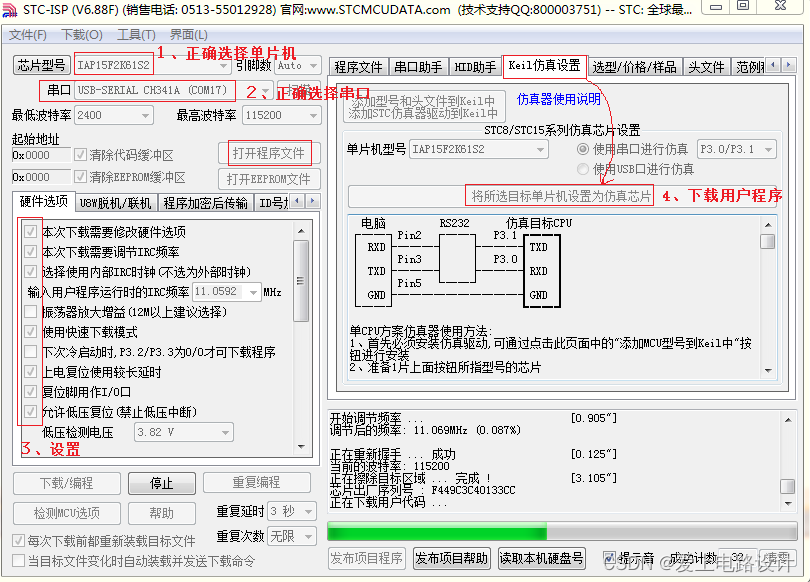This screenshot has width=810, height=582.
Task: Toggle 本次下载需要调节IRC频率 checkbox
Action: point(30,252)
